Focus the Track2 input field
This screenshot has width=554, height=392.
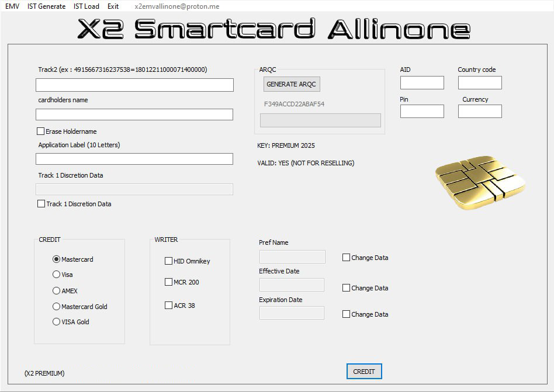(134, 85)
